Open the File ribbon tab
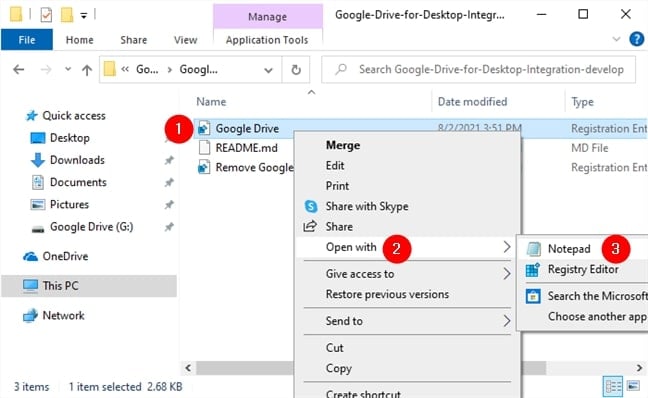 tap(27, 40)
